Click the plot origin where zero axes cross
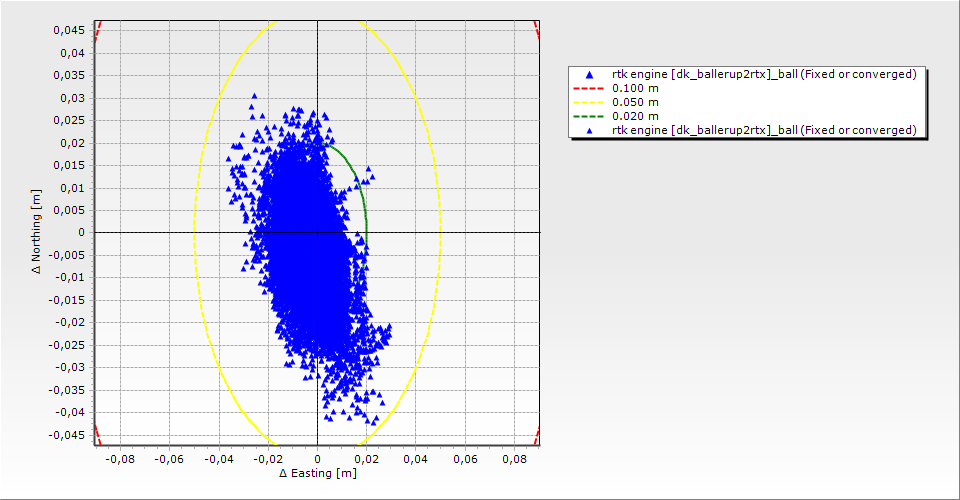This screenshot has height=500, width=960. (317, 232)
